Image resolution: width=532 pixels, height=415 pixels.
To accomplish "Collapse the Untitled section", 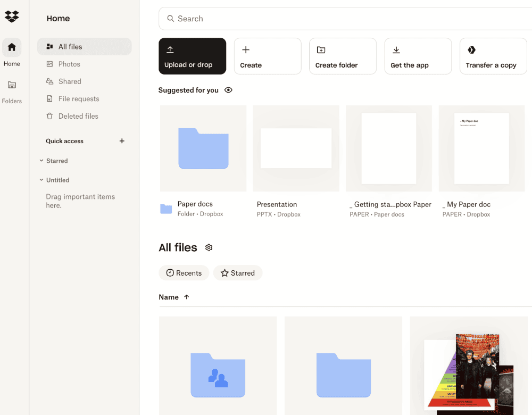I will point(41,180).
